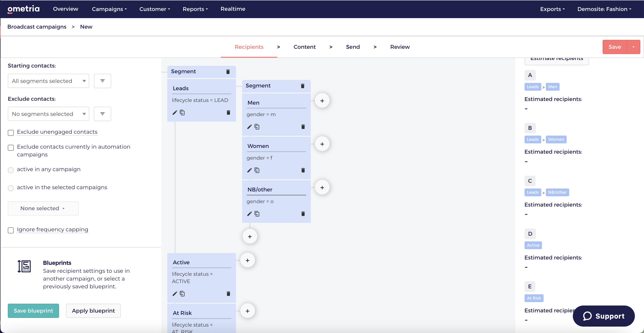Duplicate the Active segment

coord(182,294)
